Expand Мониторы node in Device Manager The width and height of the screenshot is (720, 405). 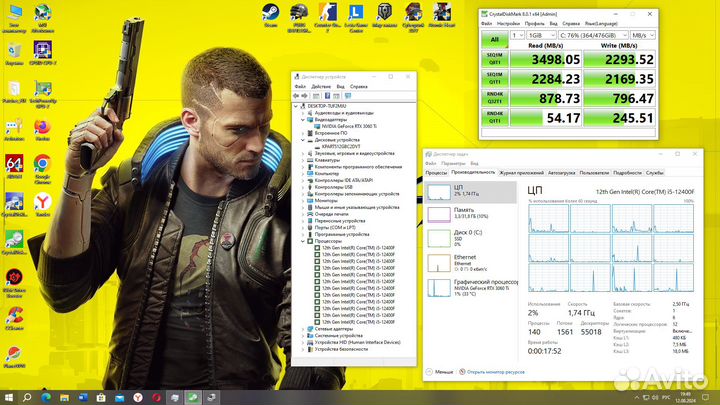(x=303, y=201)
